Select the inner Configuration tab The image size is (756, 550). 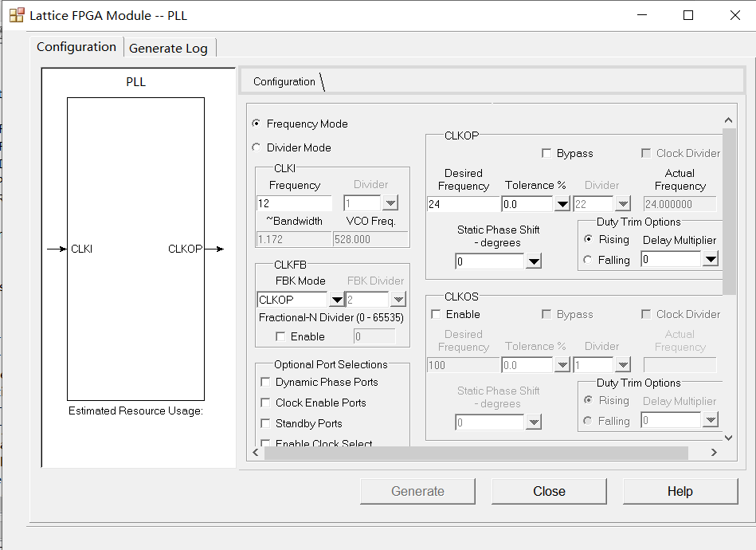(284, 81)
